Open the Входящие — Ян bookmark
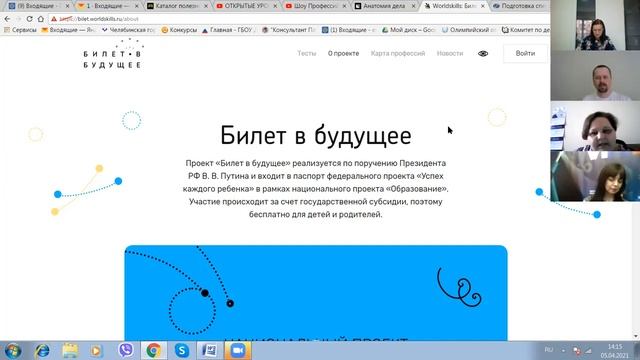The width and height of the screenshot is (640, 360). (69, 30)
